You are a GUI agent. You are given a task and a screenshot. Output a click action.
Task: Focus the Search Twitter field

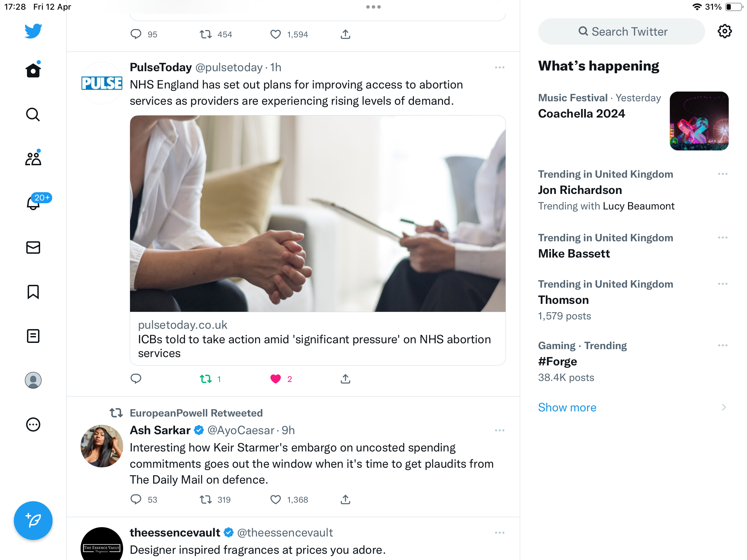coord(621,31)
